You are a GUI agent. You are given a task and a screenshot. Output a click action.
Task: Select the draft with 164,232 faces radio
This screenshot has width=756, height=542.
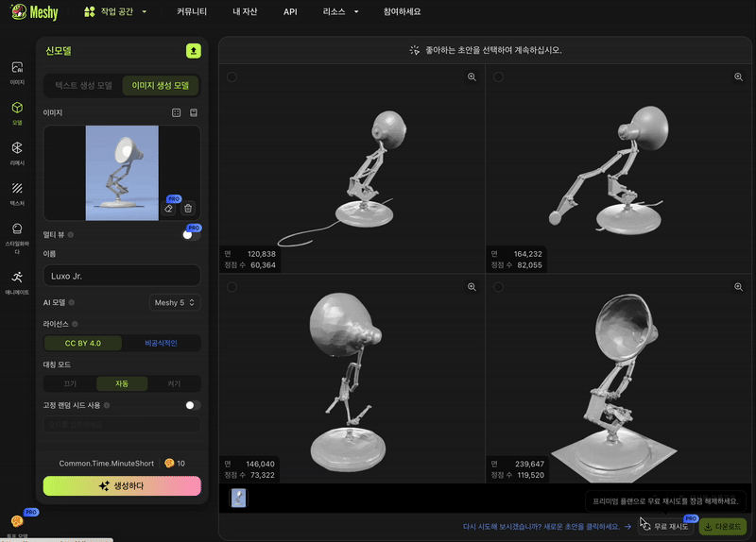pos(499,77)
